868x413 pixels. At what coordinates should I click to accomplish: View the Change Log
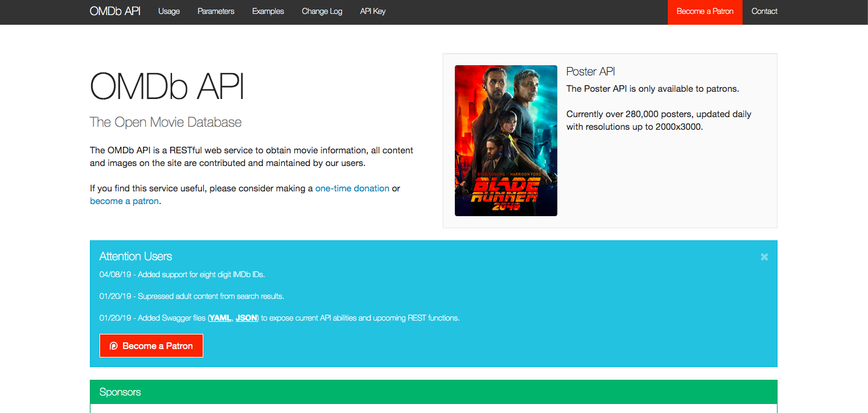pyautogui.click(x=322, y=11)
